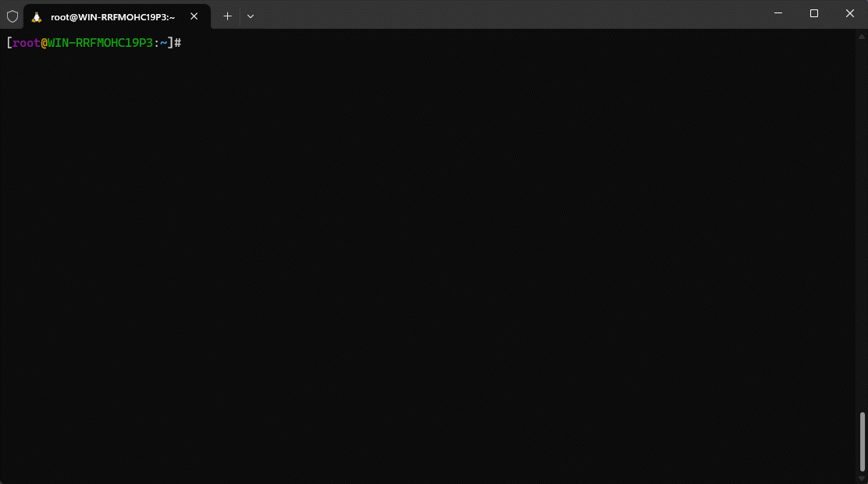Minimize the terminal window
The height and width of the screenshot is (484, 868).
click(778, 13)
